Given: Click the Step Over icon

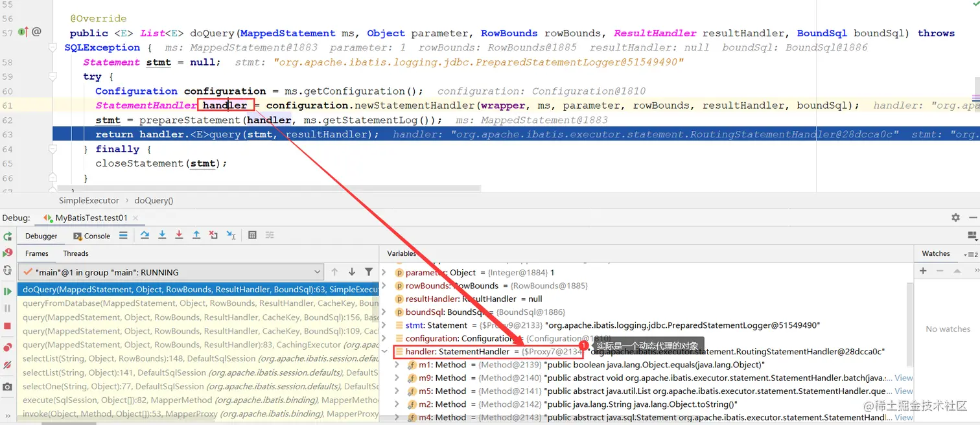Looking at the screenshot, I should pyautogui.click(x=145, y=235).
